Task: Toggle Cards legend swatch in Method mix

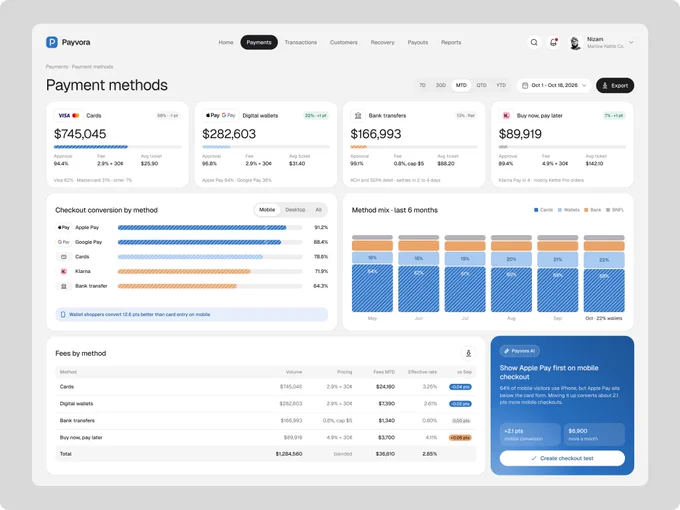Action: point(536,210)
